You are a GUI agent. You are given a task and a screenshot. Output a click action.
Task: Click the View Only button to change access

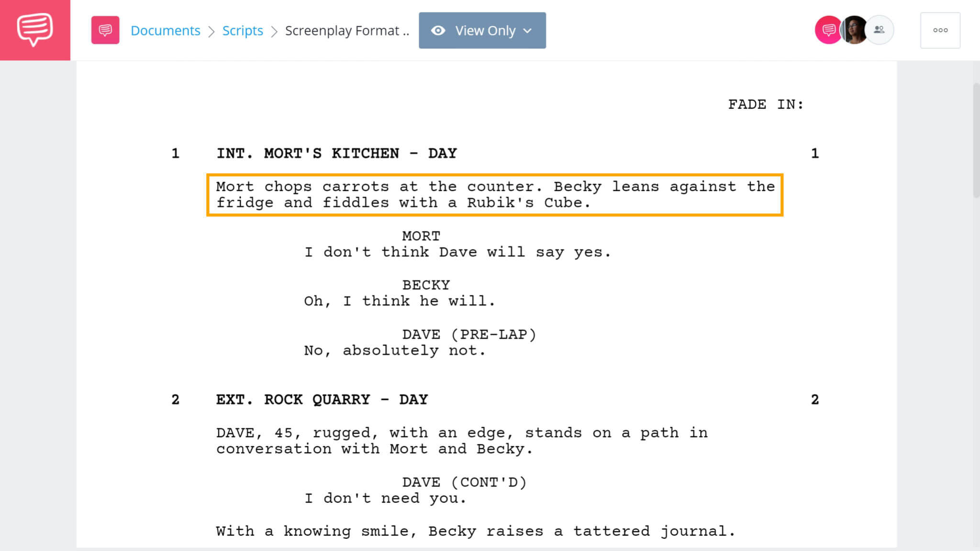tap(482, 30)
